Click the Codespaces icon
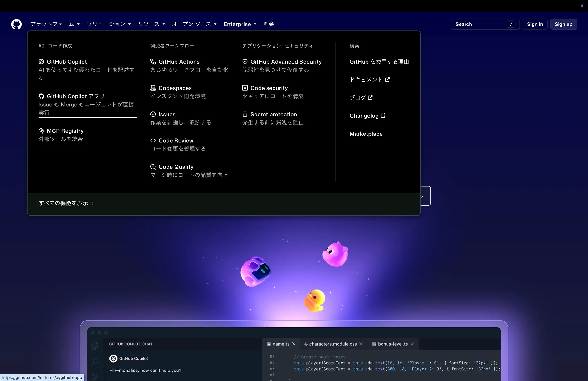The image size is (588, 381). [x=153, y=88]
